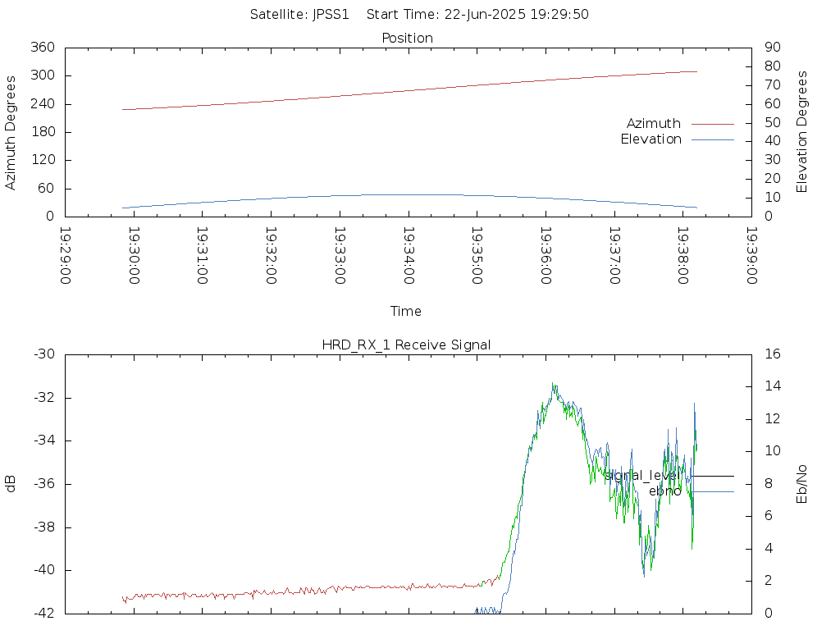This screenshot has width=840, height=630.
Task: Click the 300 tick on Azimuth axis
Action: (43, 75)
